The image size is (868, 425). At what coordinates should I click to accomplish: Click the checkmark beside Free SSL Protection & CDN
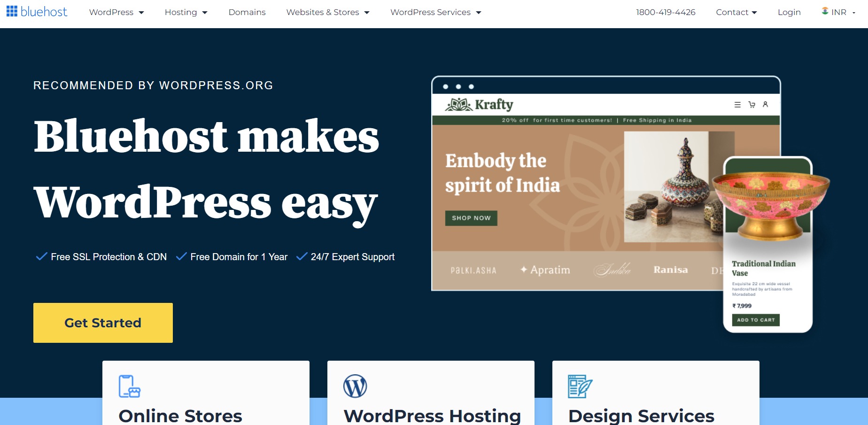point(41,256)
